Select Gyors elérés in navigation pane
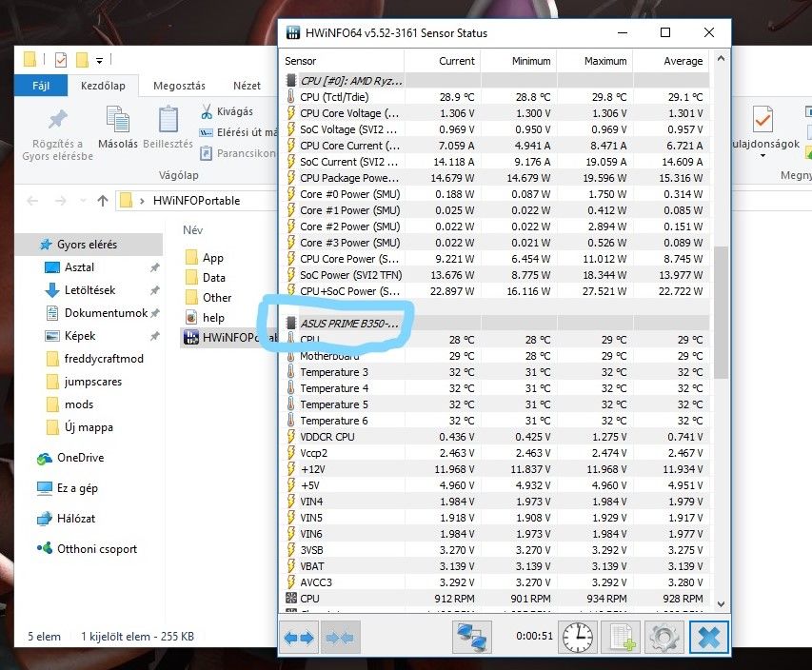This screenshot has width=812, height=670. (x=87, y=245)
